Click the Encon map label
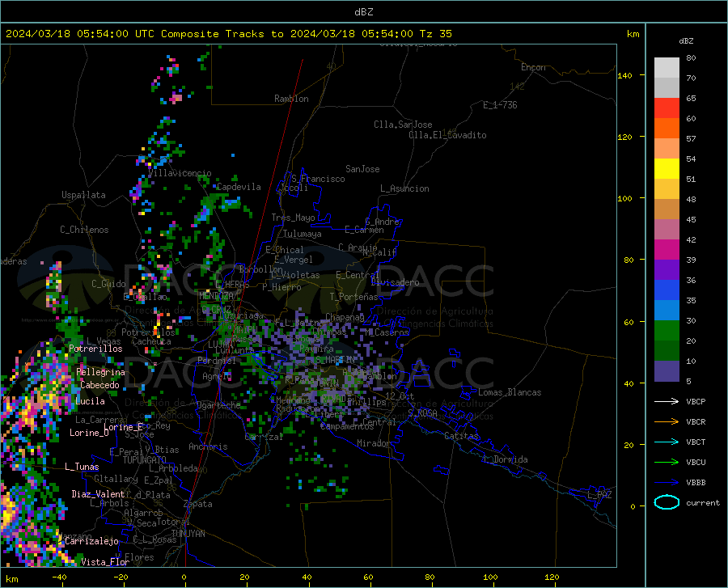Image resolution: width=728 pixels, height=588 pixels. coord(533,67)
